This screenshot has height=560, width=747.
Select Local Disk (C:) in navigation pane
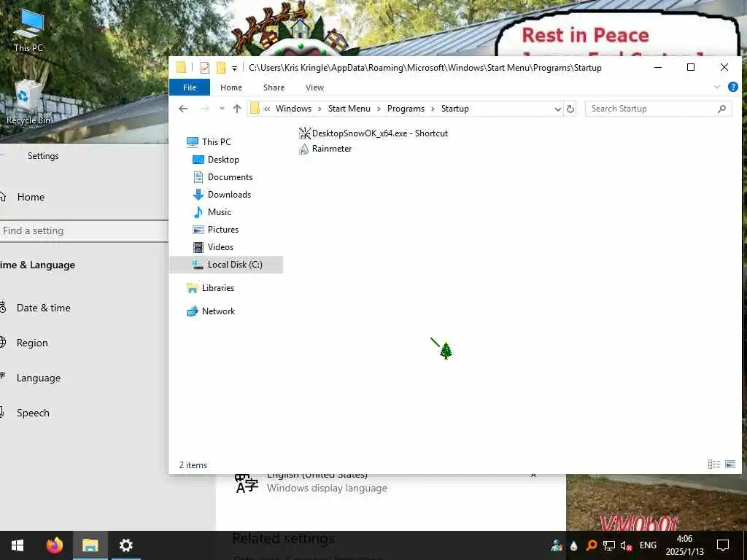click(227, 265)
